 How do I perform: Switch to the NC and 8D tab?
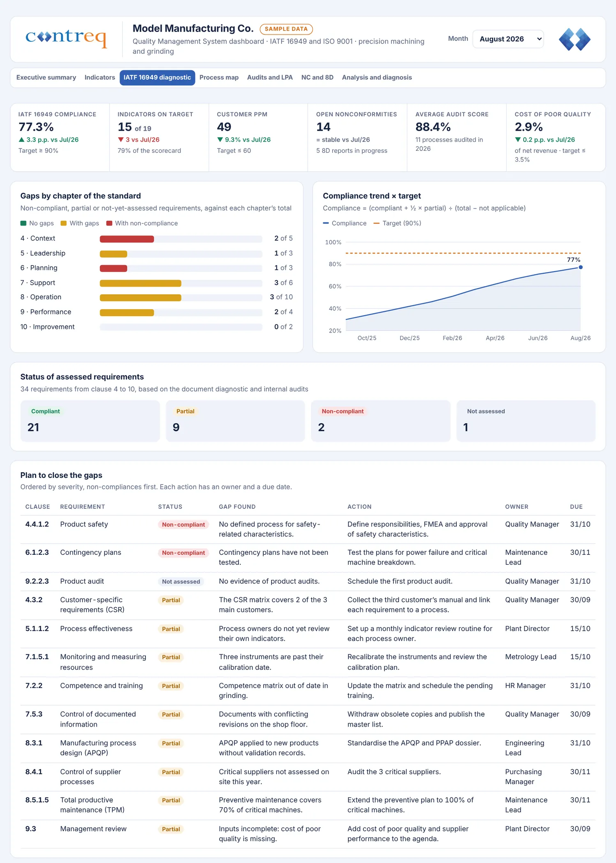[317, 78]
